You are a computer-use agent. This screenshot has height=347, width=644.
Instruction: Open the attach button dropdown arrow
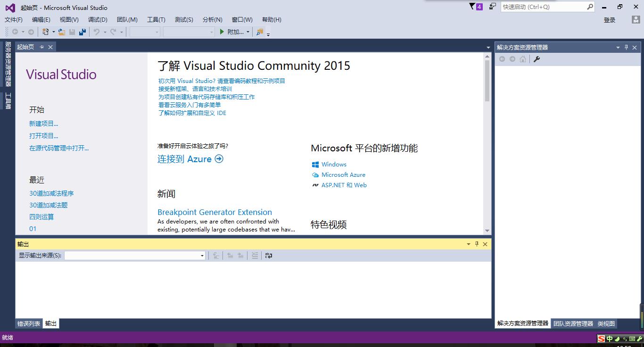tap(248, 32)
